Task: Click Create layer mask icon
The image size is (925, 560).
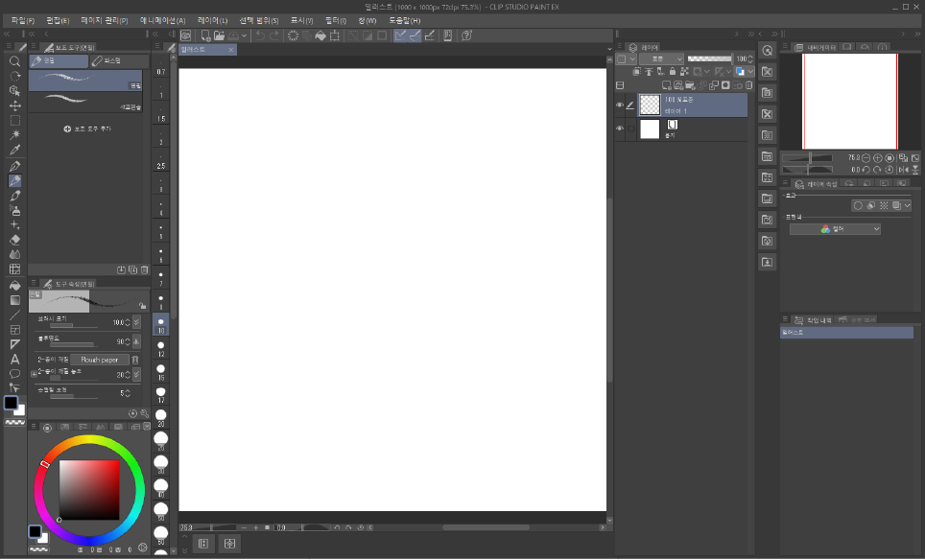Action: (725, 85)
